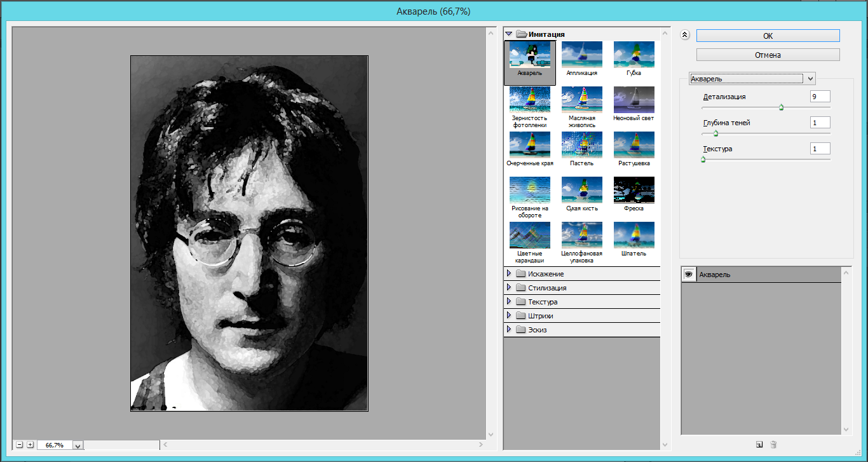This screenshot has height=462, width=868.
Task: Adjust the Текстура slider handle
Action: (x=703, y=160)
